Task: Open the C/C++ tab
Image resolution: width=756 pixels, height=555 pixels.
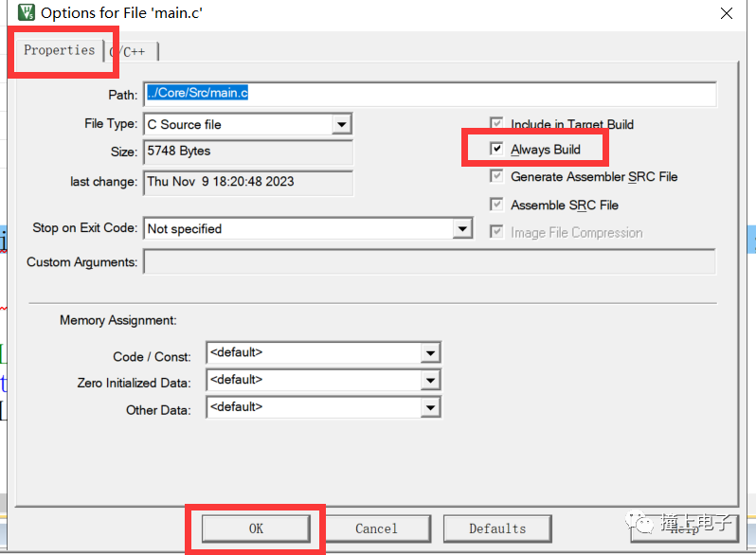Action: click(132, 51)
